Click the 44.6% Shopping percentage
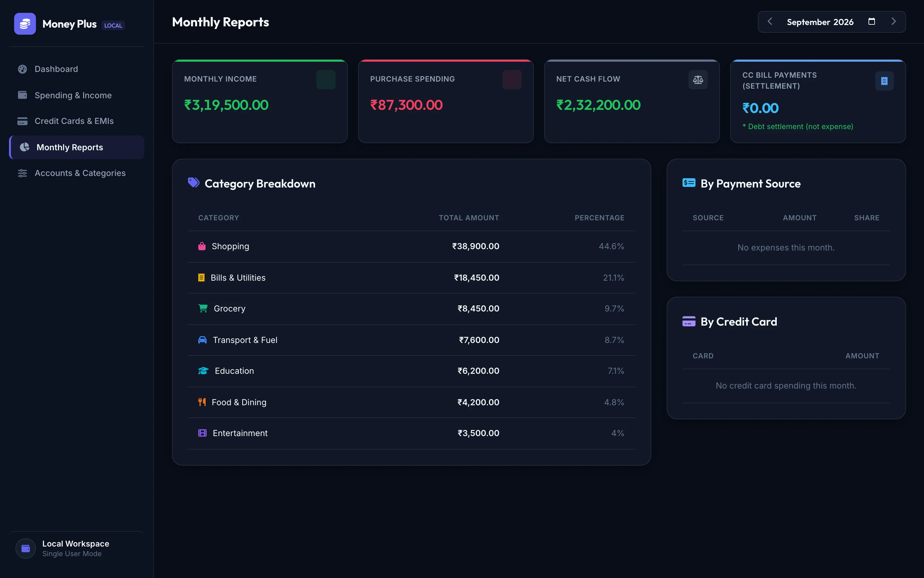 611,246
